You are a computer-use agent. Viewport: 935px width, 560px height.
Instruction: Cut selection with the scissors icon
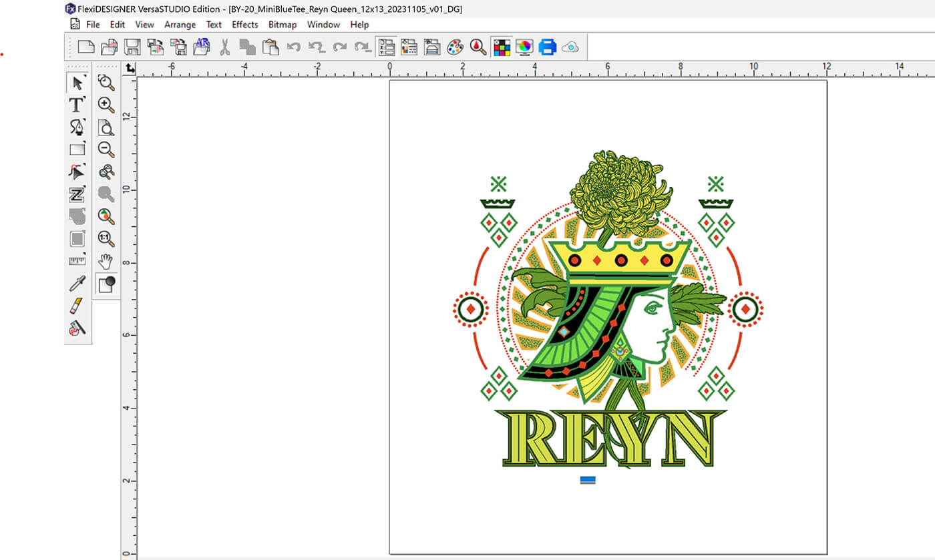pos(224,47)
